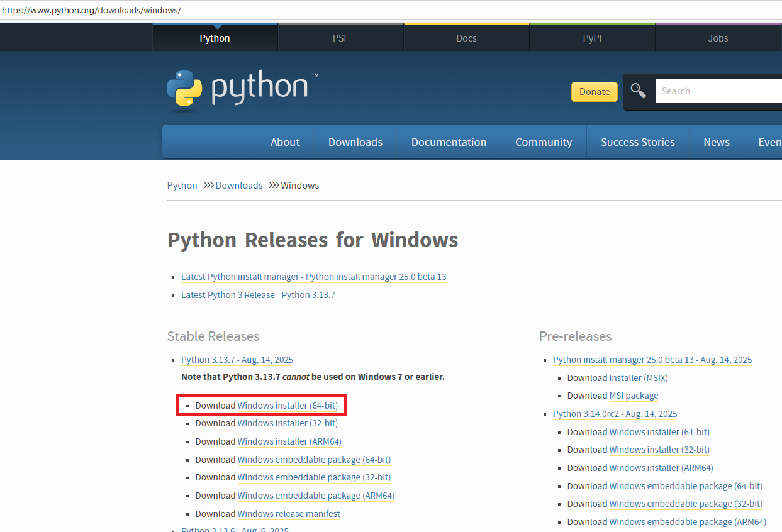
Task: Open the Documentation menu
Action: tap(449, 142)
